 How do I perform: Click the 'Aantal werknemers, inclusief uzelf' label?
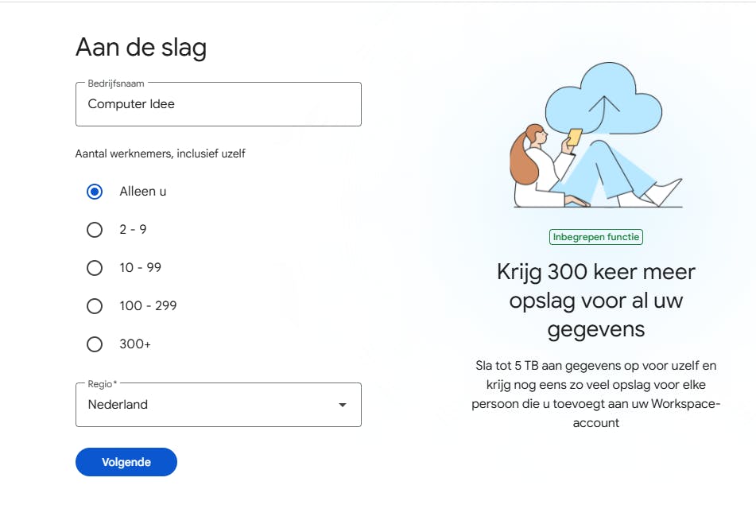(160, 153)
